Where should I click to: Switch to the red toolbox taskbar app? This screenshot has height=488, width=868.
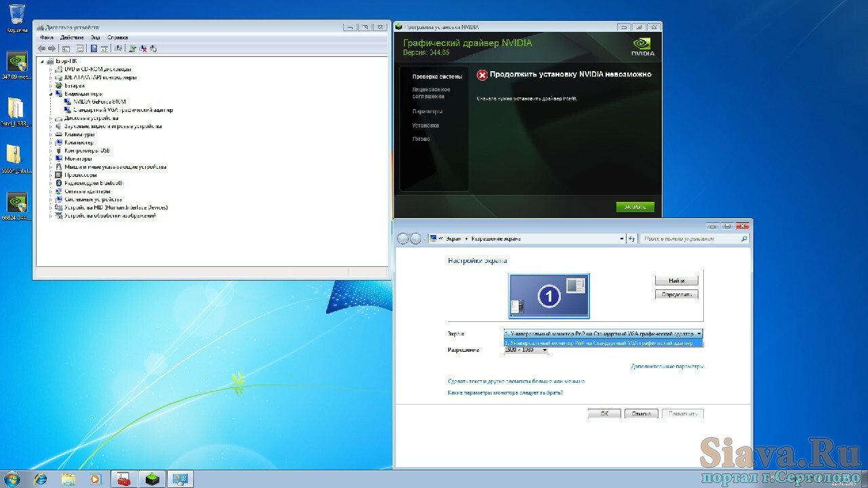point(123,479)
